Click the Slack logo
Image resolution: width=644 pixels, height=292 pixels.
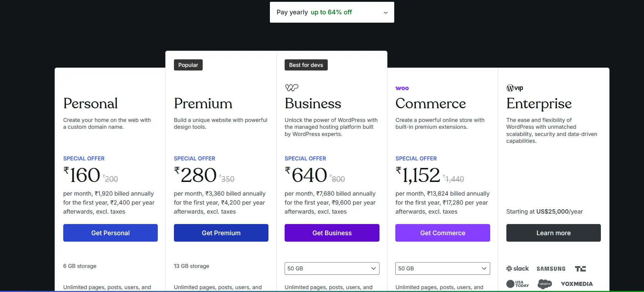coord(517,269)
